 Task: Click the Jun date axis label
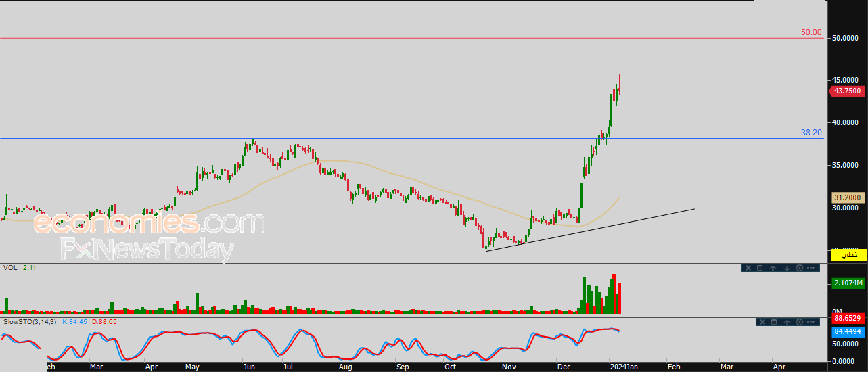[249, 366]
